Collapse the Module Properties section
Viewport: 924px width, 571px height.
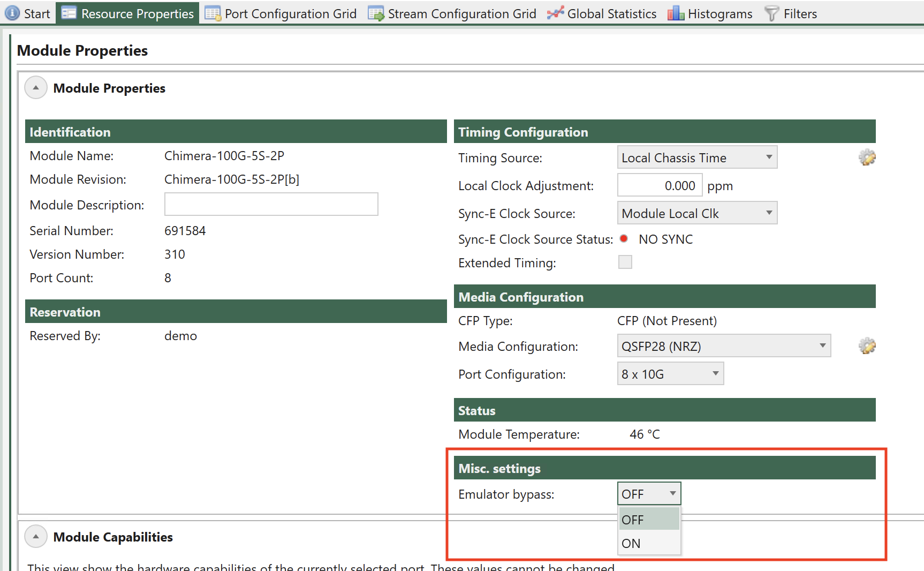[x=36, y=88]
